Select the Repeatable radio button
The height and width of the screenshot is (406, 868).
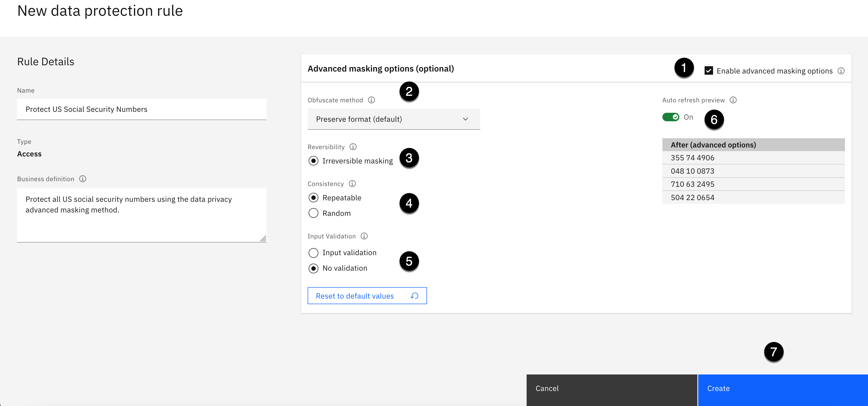[x=313, y=198]
